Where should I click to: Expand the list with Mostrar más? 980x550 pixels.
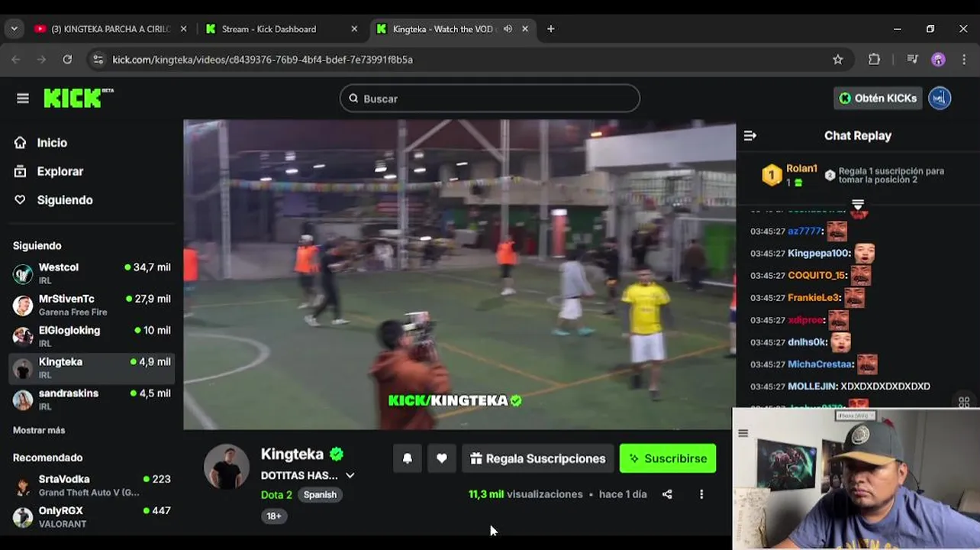point(39,430)
